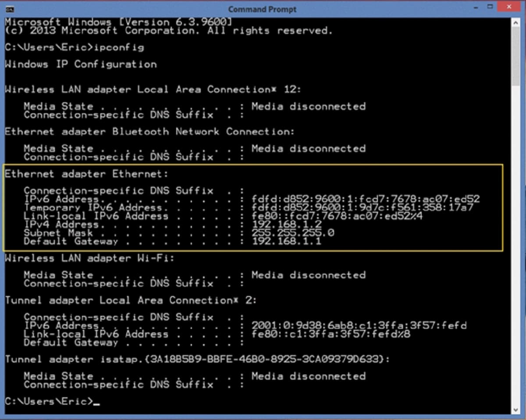Click the Temporary IPv6 Address line
526x420 pixels.
(x=88, y=207)
